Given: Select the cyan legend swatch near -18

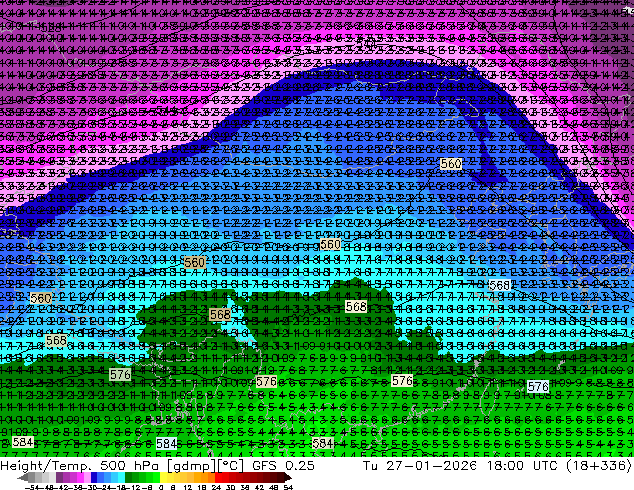Looking at the screenshot, I should tap(121, 477).
